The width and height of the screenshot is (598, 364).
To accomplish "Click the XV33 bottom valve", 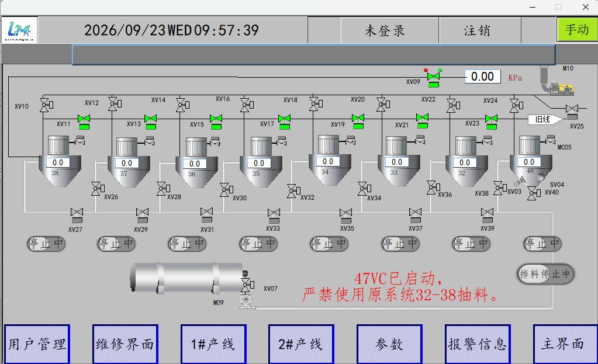I will pyautogui.click(x=274, y=216).
